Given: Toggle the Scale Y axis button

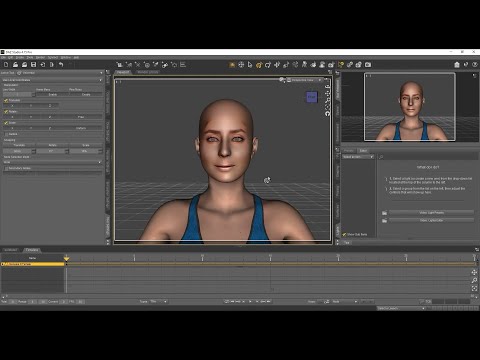Looking at the screenshot, I should tap(31, 128).
